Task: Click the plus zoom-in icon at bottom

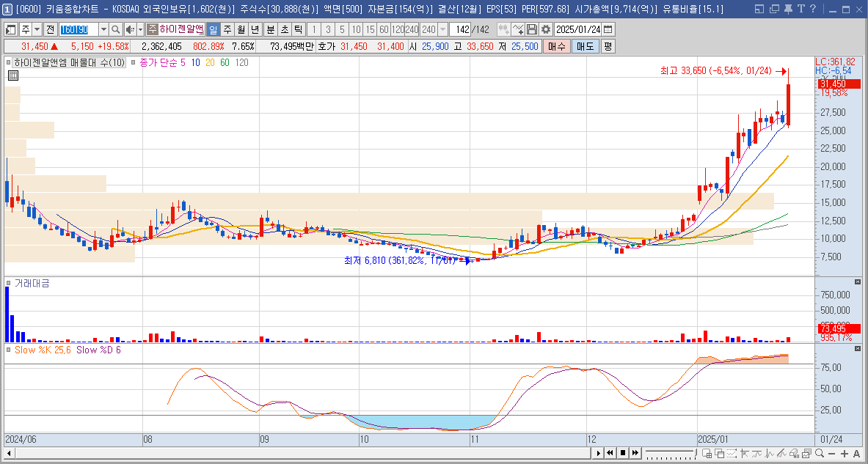Action: 845,454
